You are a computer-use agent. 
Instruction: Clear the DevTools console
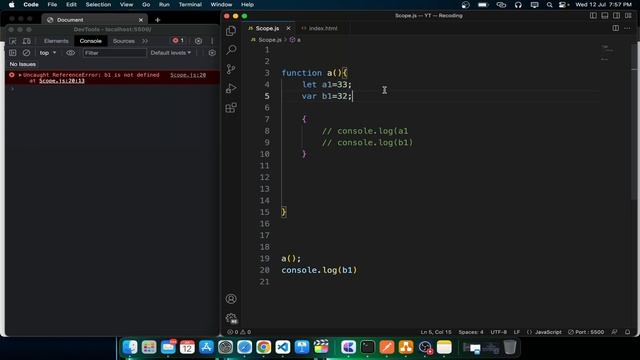26,53
